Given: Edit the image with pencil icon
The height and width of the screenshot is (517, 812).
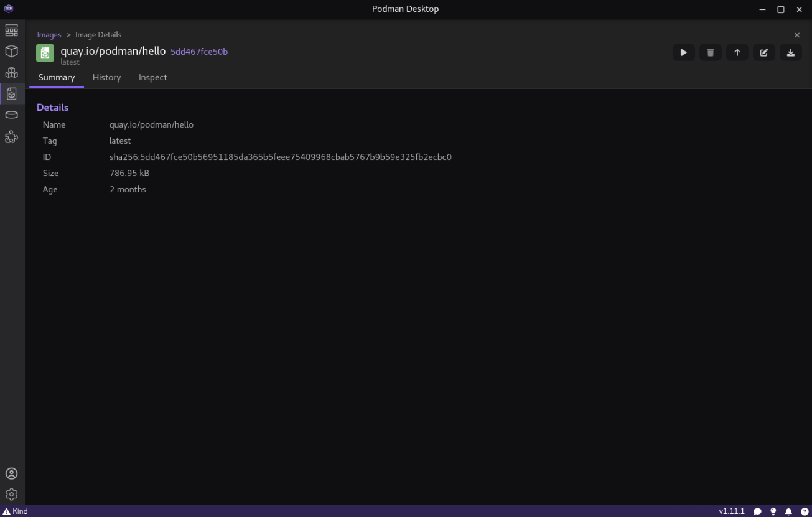Looking at the screenshot, I should 763,53.
